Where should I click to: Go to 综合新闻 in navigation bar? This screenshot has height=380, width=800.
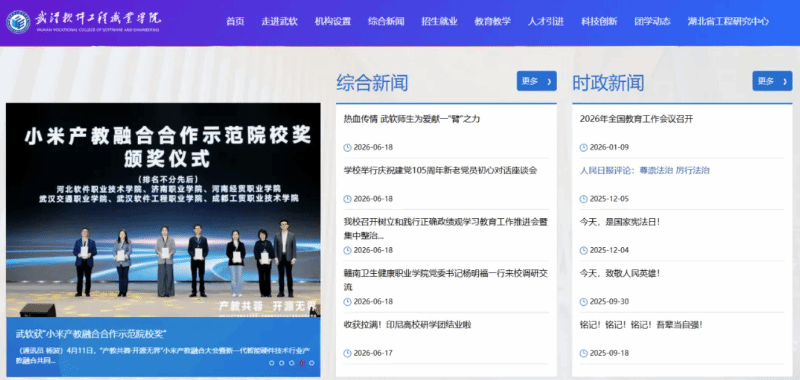(x=386, y=21)
